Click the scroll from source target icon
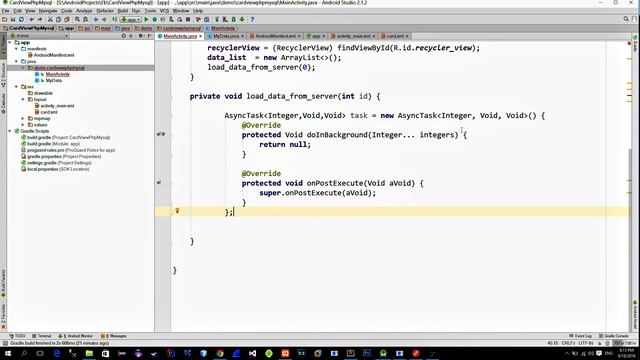 pyautogui.click(x=124, y=36)
